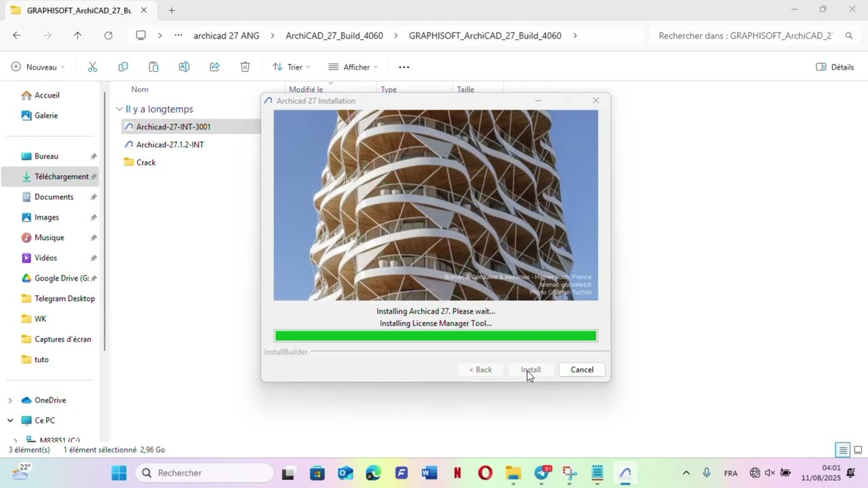Click the ArchiCAD_27_Build_4060 breadcrumb

coord(336,35)
